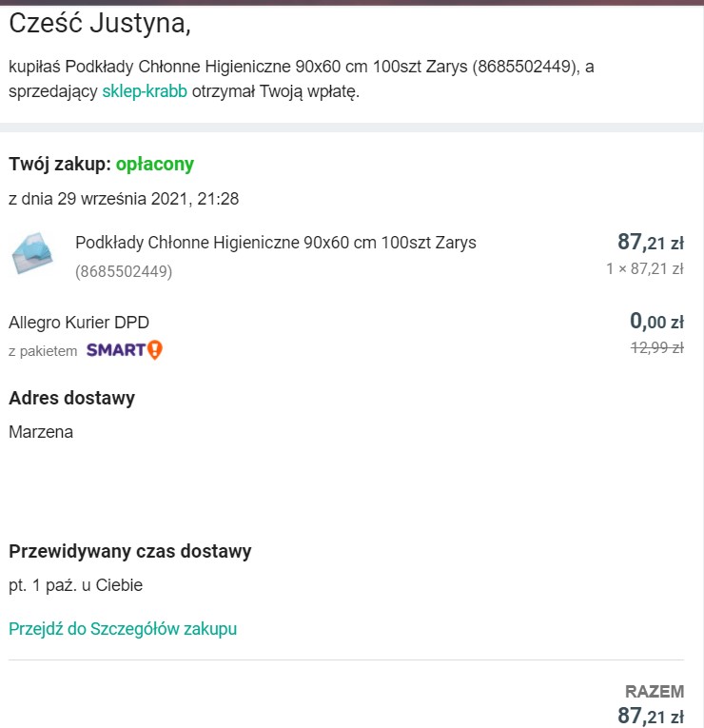Click the crossed-out 12,99 zł price

(656, 347)
